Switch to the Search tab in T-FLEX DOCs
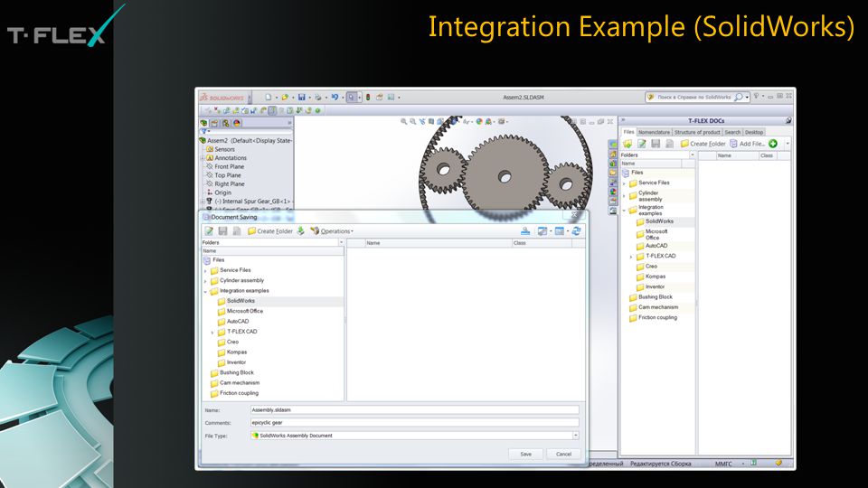 pyautogui.click(x=732, y=132)
